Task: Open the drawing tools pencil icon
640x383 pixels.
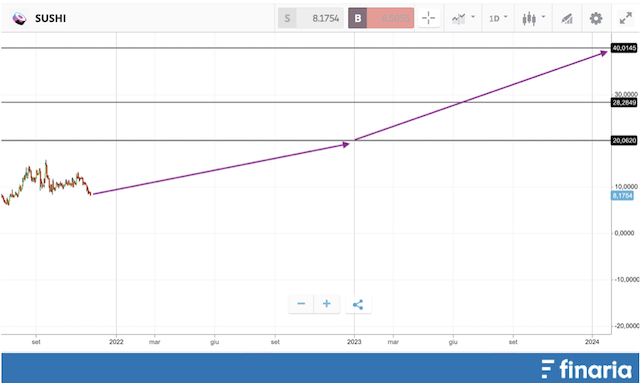Action: [x=567, y=18]
